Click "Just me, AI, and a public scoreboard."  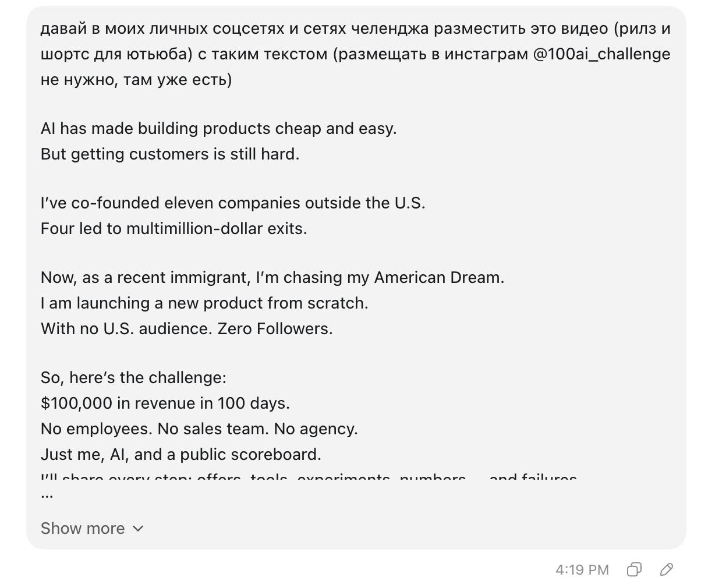(181, 454)
